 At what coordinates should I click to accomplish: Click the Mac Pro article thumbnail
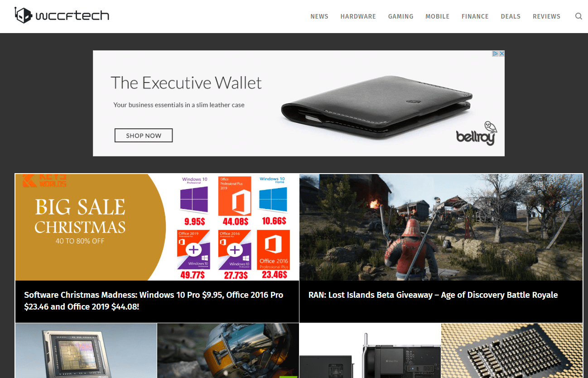[370, 350]
